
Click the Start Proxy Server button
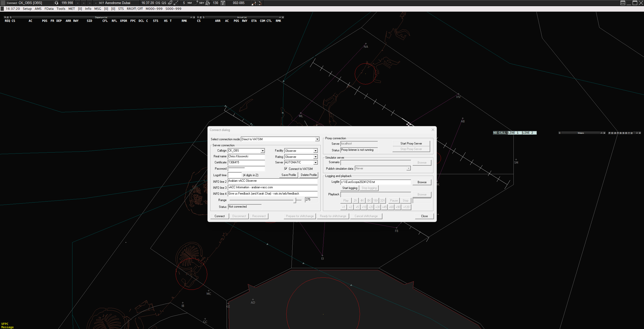pyautogui.click(x=411, y=144)
